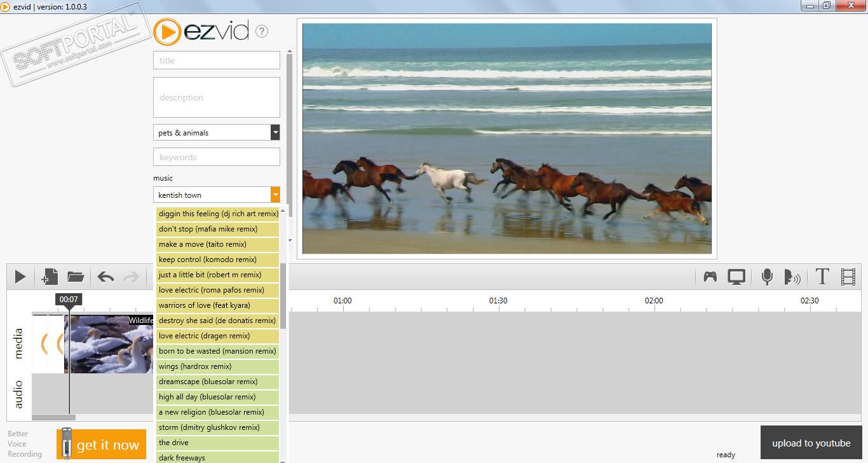Screen dimensions: 868x463
Task: Click the timeline horizontal scrollbar thumb
Action: tap(53, 418)
